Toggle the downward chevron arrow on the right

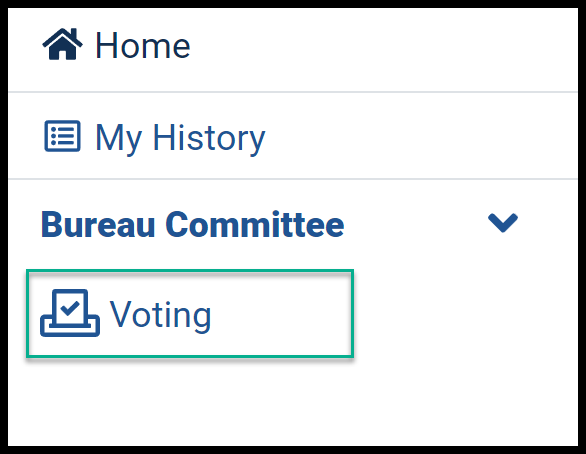503,223
